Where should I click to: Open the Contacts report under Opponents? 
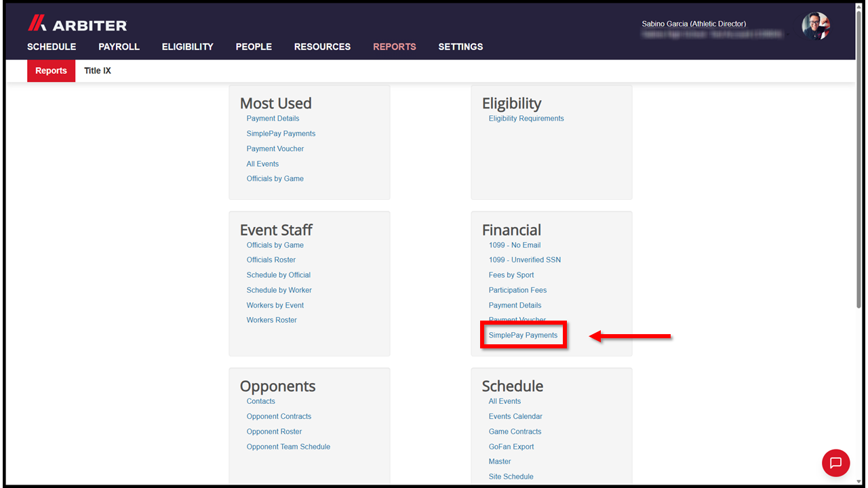coord(260,401)
